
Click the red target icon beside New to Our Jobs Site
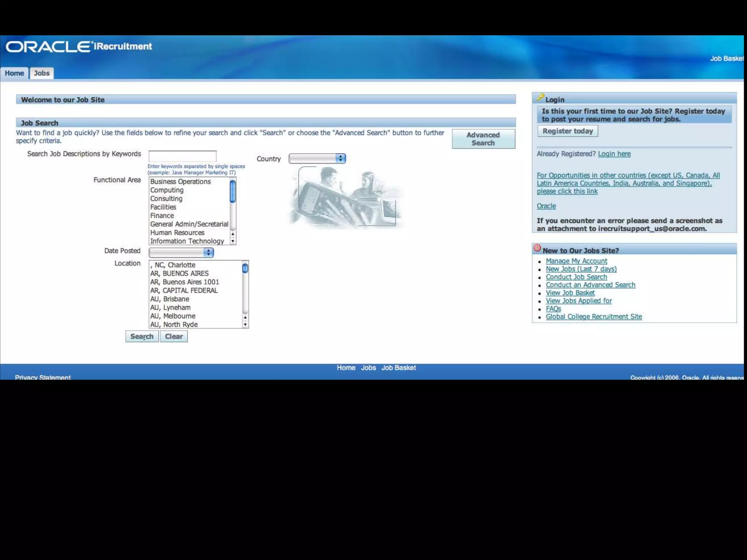pyautogui.click(x=537, y=248)
